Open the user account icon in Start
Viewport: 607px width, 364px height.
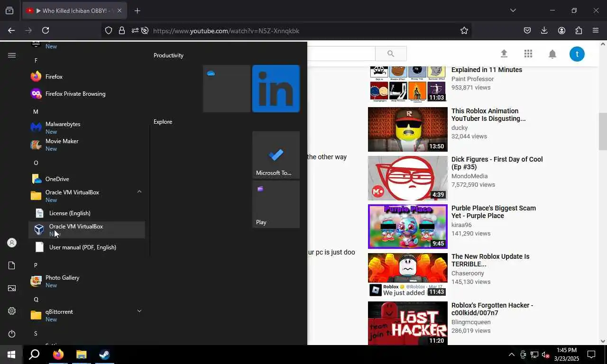(x=12, y=243)
